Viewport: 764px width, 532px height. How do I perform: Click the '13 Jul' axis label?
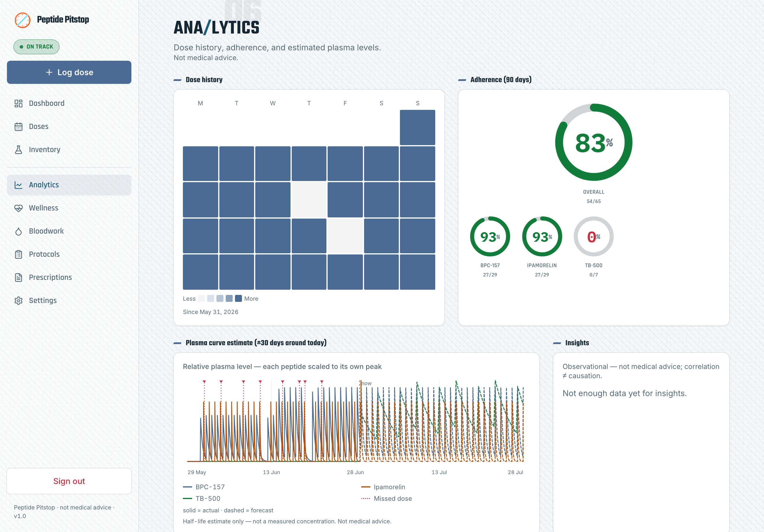(x=439, y=472)
